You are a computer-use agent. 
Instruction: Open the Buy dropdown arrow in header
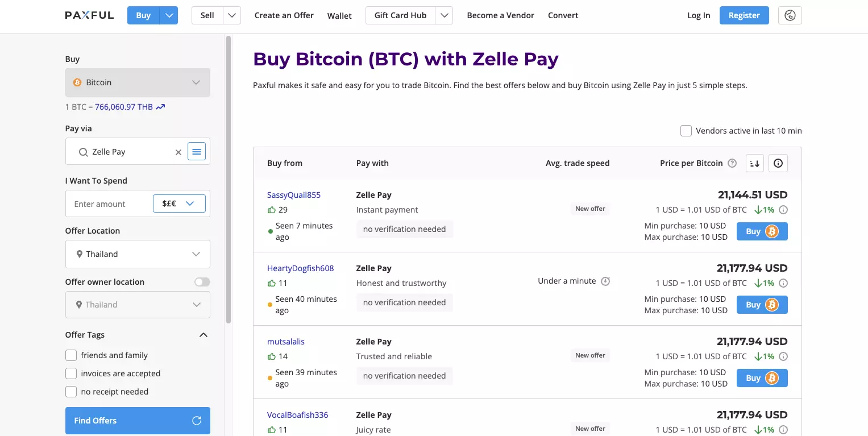pos(169,15)
